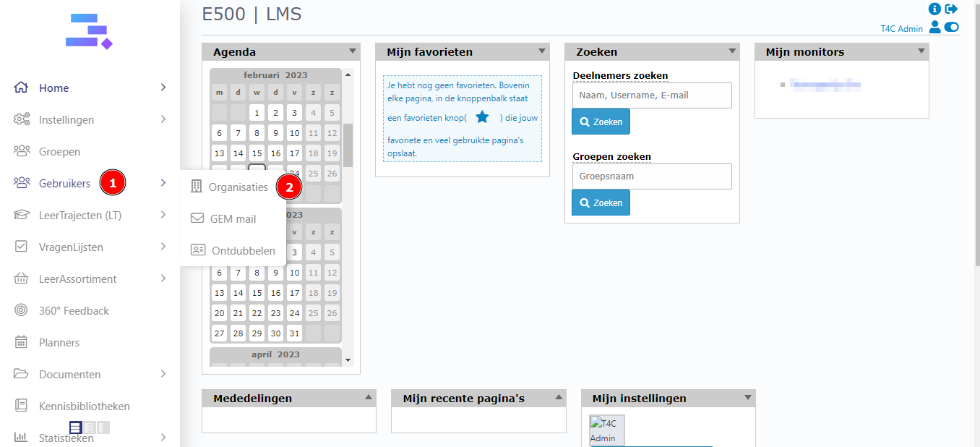980x447 pixels.
Task: Click the Kennisbibliotheken book icon
Action: (22, 406)
